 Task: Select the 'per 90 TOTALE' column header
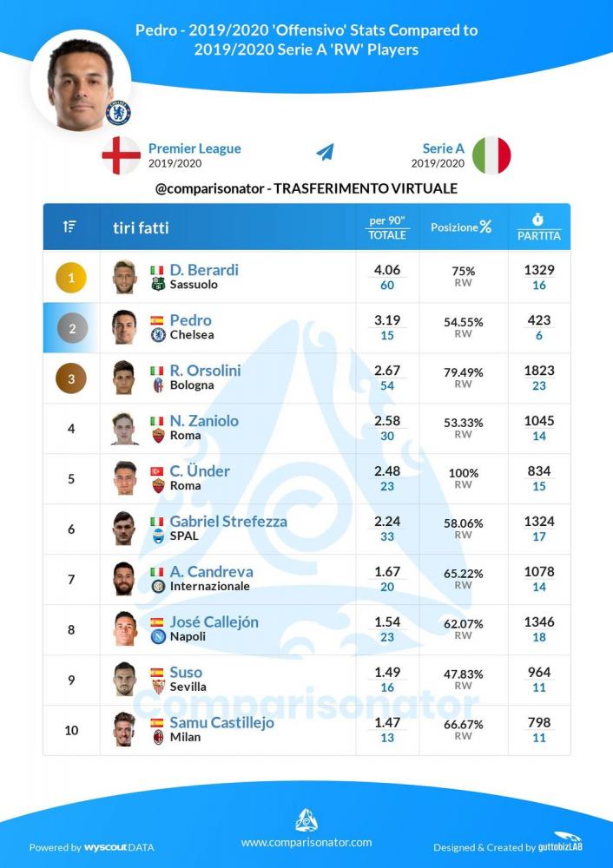pos(387,227)
